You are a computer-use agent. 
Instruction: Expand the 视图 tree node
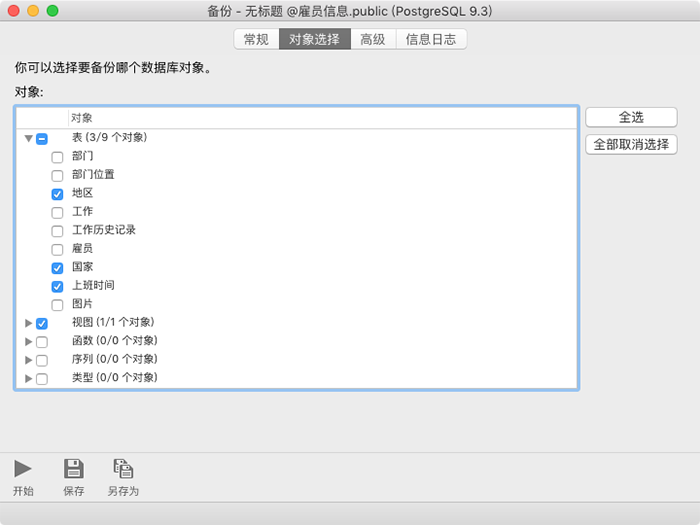tap(28, 323)
